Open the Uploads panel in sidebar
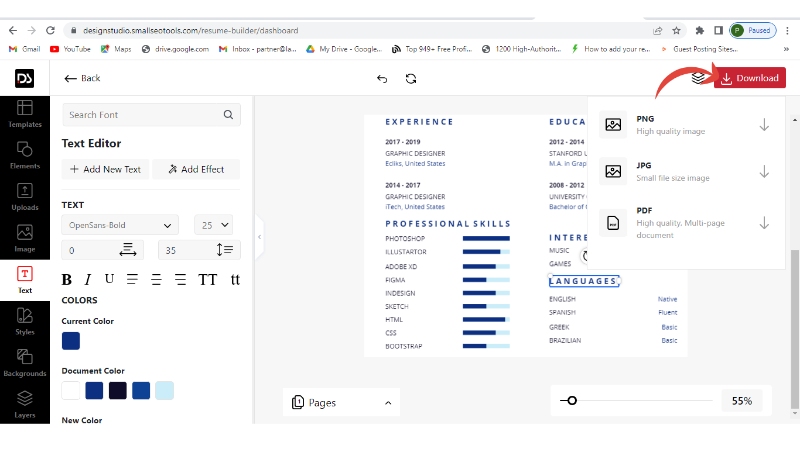800x449 pixels. pos(25,196)
